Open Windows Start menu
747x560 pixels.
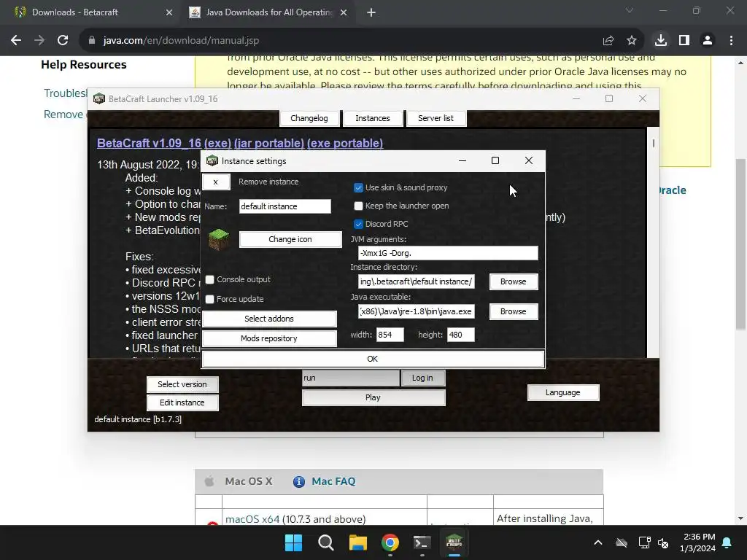(x=293, y=542)
